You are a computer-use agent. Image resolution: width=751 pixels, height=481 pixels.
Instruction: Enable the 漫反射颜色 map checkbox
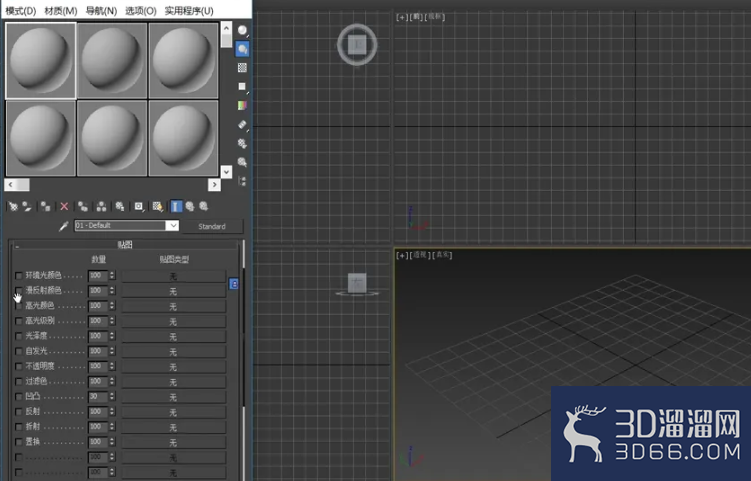pos(19,290)
